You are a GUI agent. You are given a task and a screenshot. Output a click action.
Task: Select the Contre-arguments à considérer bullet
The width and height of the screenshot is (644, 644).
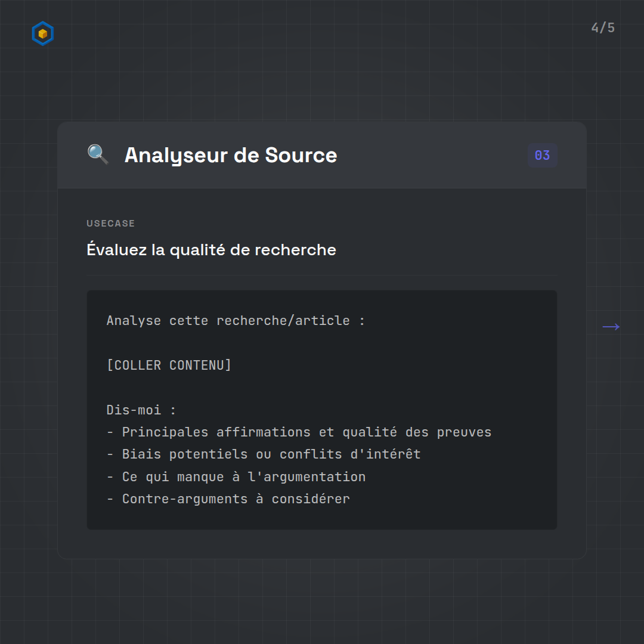click(228, 499)
